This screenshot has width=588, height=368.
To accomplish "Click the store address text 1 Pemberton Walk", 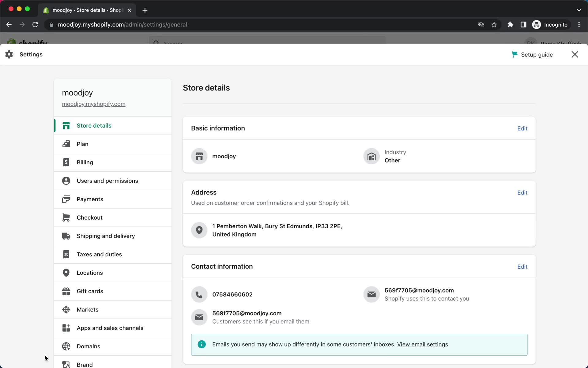I will coord(277,230).
